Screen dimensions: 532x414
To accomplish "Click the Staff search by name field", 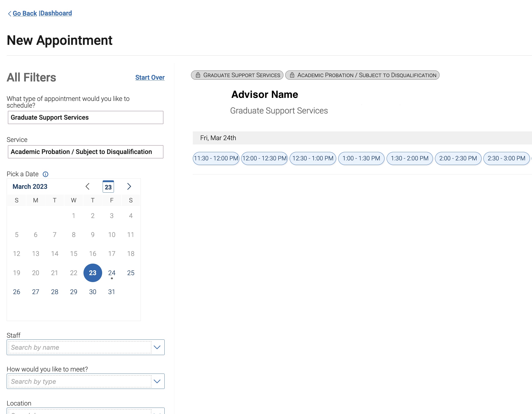I will pos(80,347).
